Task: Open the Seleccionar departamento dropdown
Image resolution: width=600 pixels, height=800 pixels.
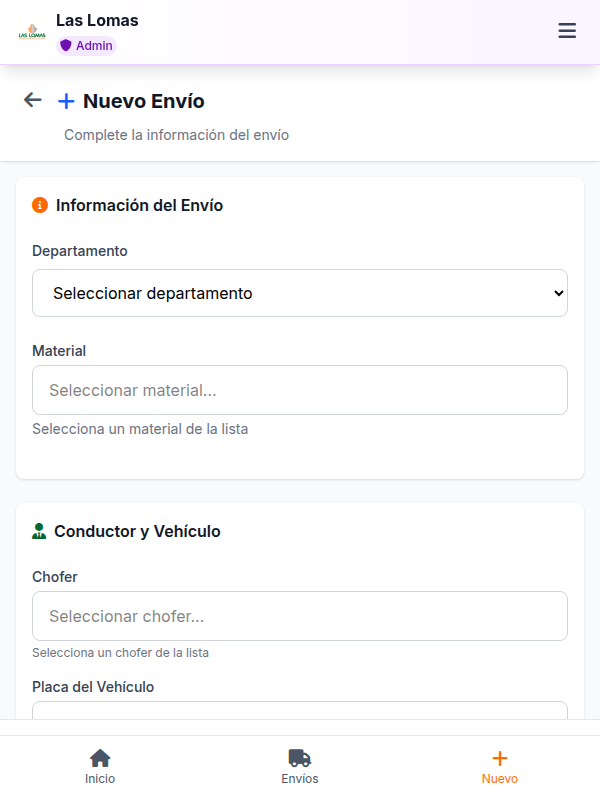Action: coord(300,293)
